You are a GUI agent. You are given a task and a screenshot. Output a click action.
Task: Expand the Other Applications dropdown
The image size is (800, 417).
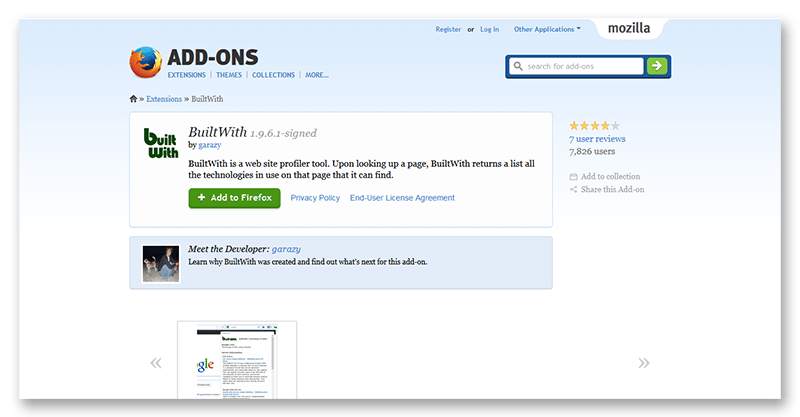pyautogui.click(x=547, y=30)
